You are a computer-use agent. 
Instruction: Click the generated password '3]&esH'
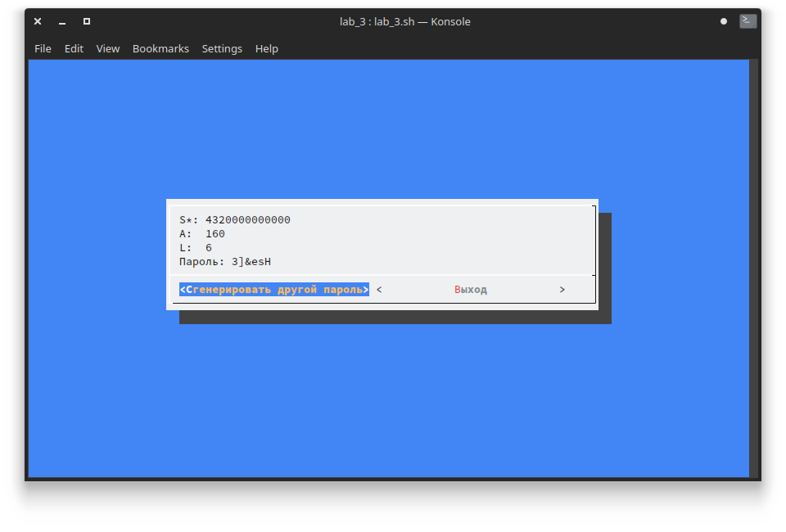coord(251,261)
